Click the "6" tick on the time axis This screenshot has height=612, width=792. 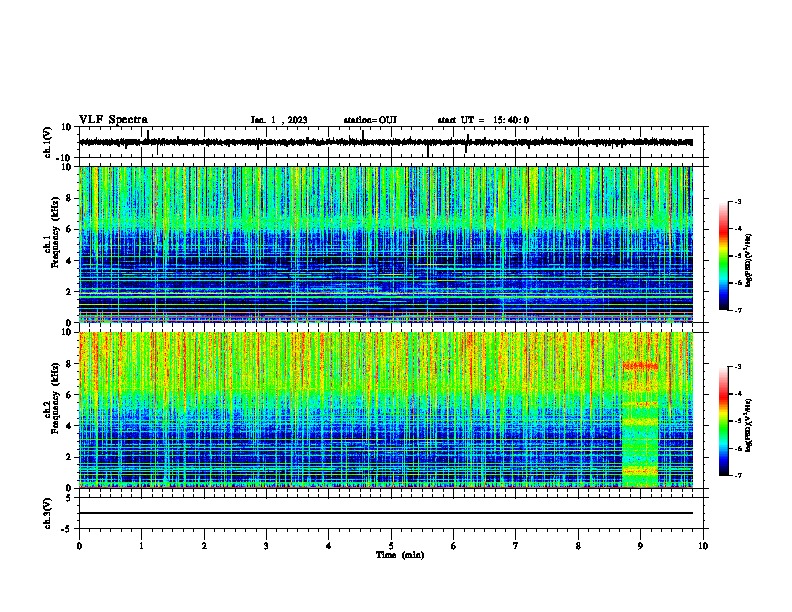(454, 546)
